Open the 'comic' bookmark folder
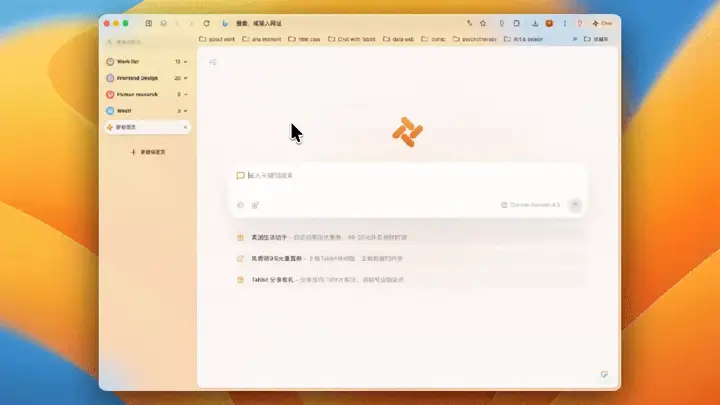 433,39
